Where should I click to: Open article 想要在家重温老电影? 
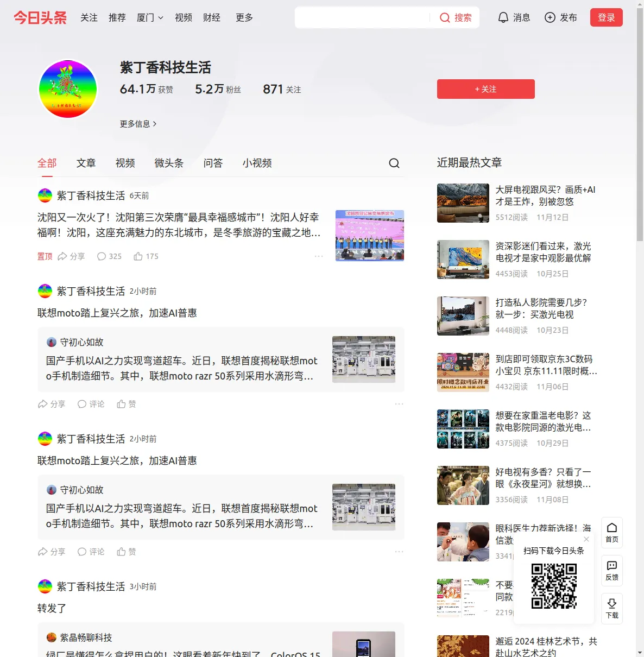[544, 421]
